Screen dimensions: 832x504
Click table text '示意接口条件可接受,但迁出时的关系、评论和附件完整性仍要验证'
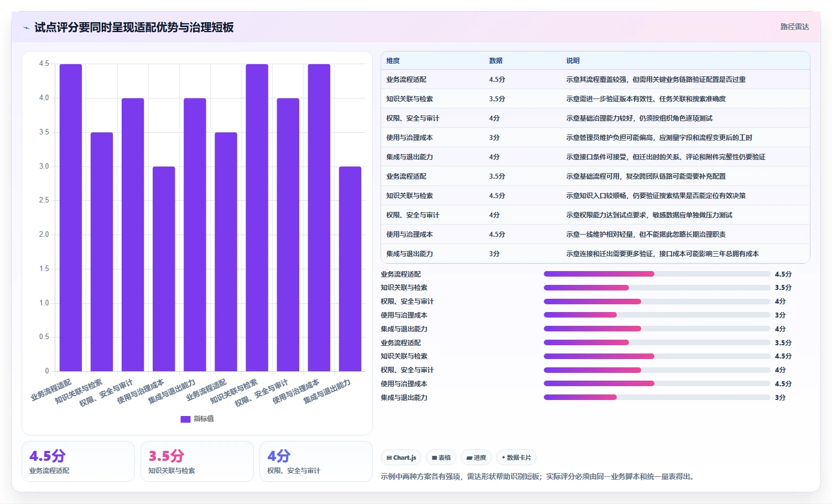point(665,157)
